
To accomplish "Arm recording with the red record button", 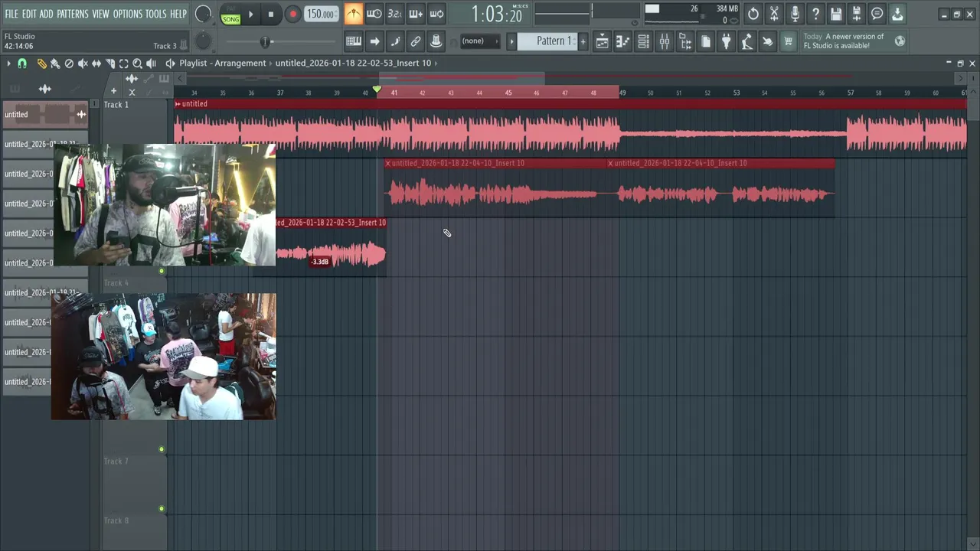I will pos(292,14).
